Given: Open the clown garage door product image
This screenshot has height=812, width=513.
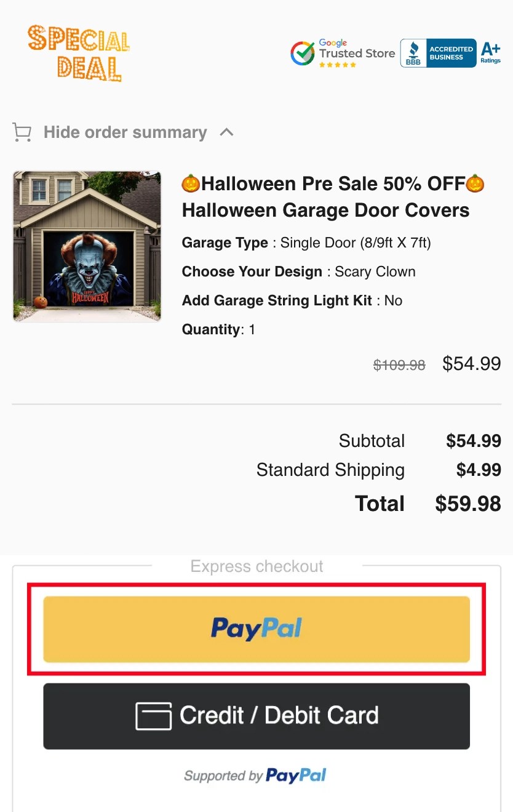Looking at the screenshot, I should point(87,246).
